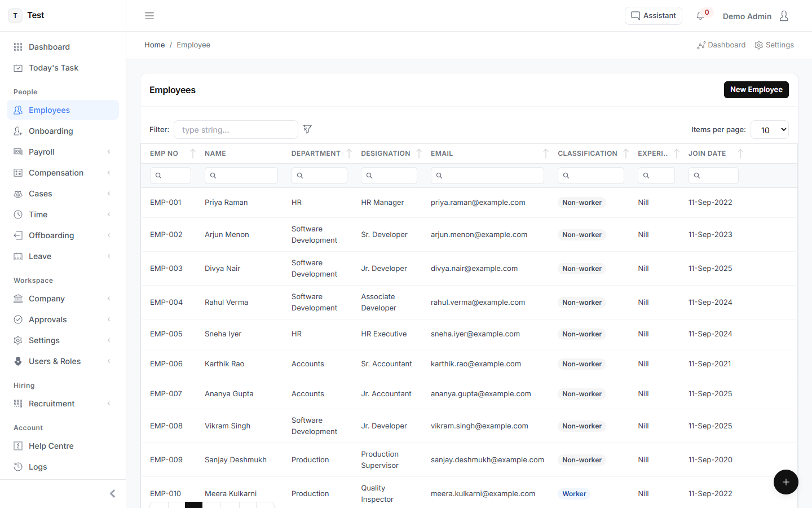This screenshot has height=508, width=812.
Task: Open the Settings link in breadcrumb bar
Action: 774,45
